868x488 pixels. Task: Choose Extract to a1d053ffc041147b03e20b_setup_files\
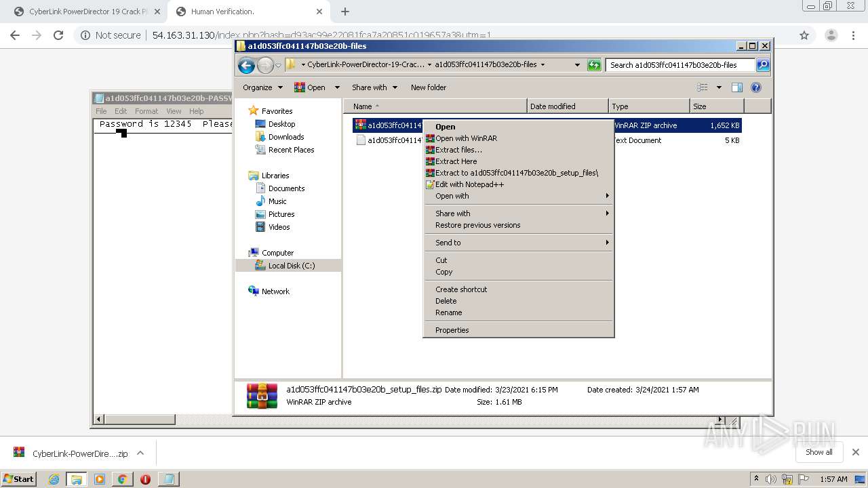click(518, 173)
